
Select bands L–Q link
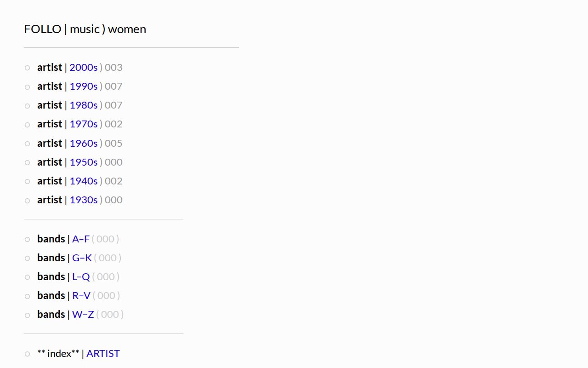(81, 276)
